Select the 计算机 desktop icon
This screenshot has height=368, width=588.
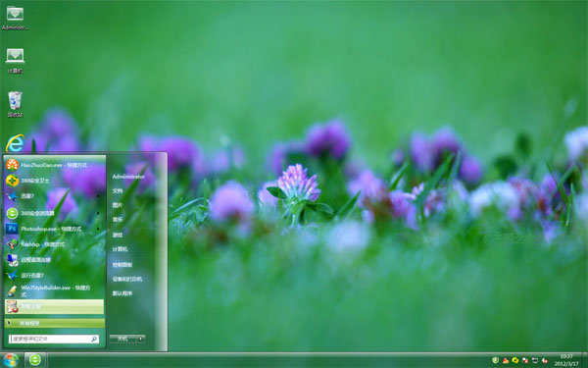pos(15,60)
